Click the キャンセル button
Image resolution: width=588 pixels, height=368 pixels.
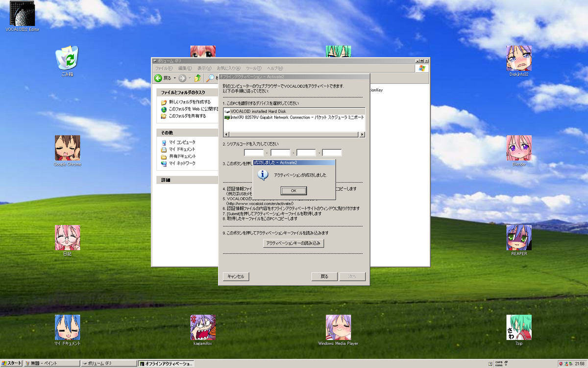click(236, 276)
